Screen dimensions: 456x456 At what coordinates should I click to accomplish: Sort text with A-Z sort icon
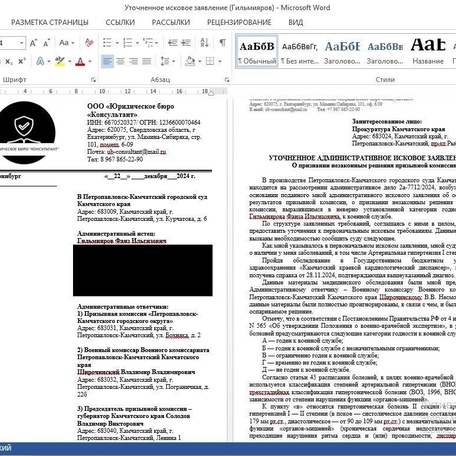(x=204, y=43)
